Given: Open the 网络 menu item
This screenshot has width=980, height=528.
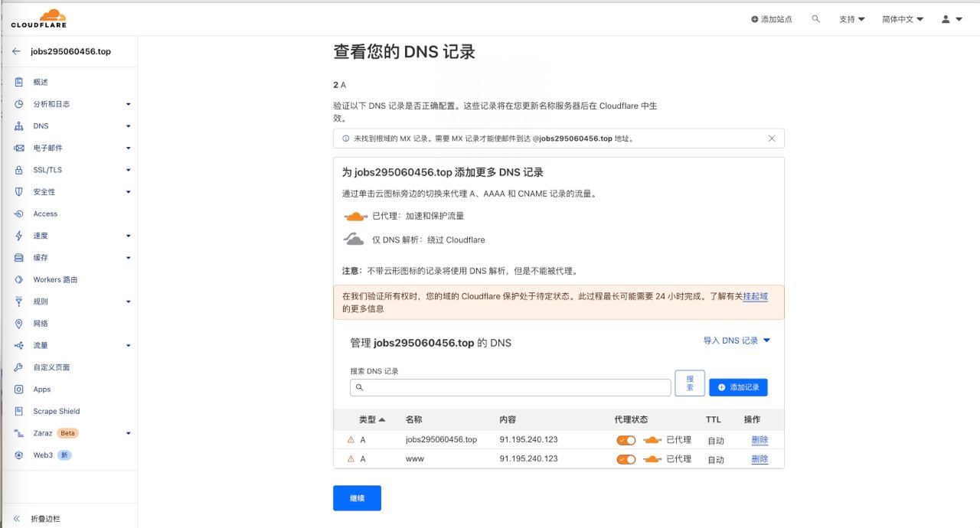Looking at the screenshot, I should [x=41, y=324].
